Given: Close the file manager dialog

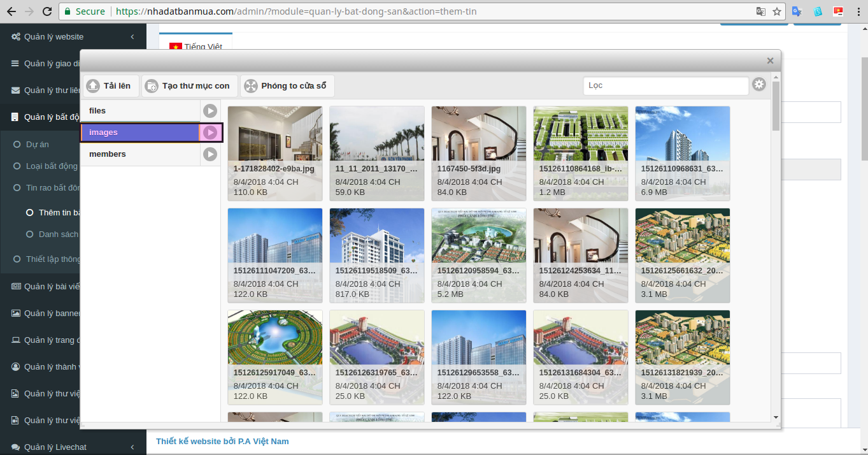Looking at the screenshot, I should [770, 61].
